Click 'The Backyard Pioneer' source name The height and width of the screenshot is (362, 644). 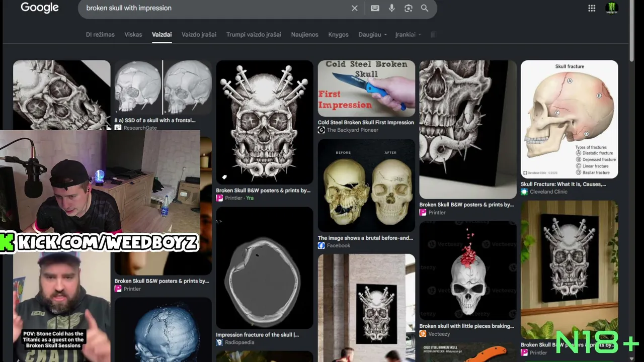click(x=352, y=130)
